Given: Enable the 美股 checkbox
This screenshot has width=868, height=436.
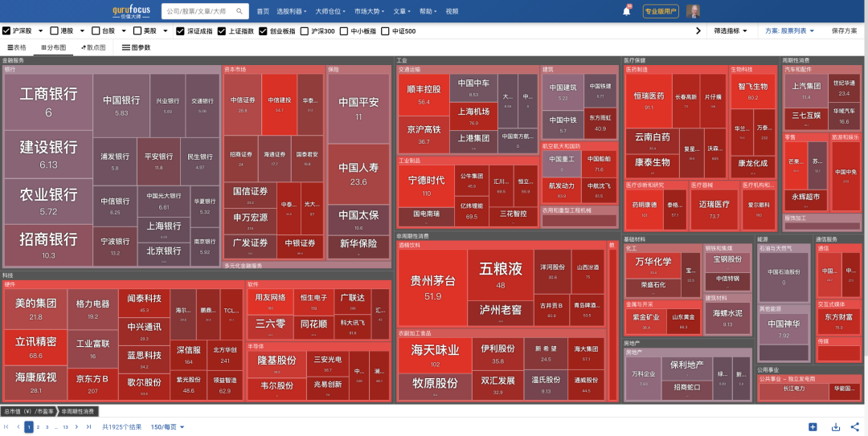Looking at the screenshot, I should tap(137, 31).
